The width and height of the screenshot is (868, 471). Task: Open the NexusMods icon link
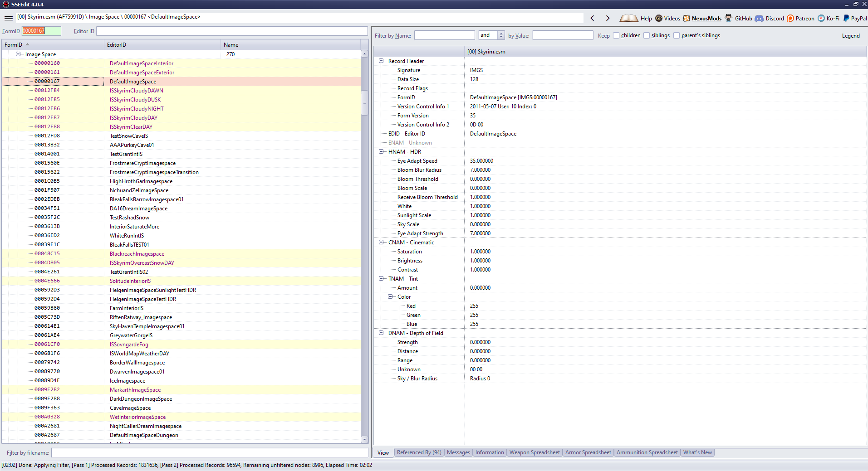(687, 18)
